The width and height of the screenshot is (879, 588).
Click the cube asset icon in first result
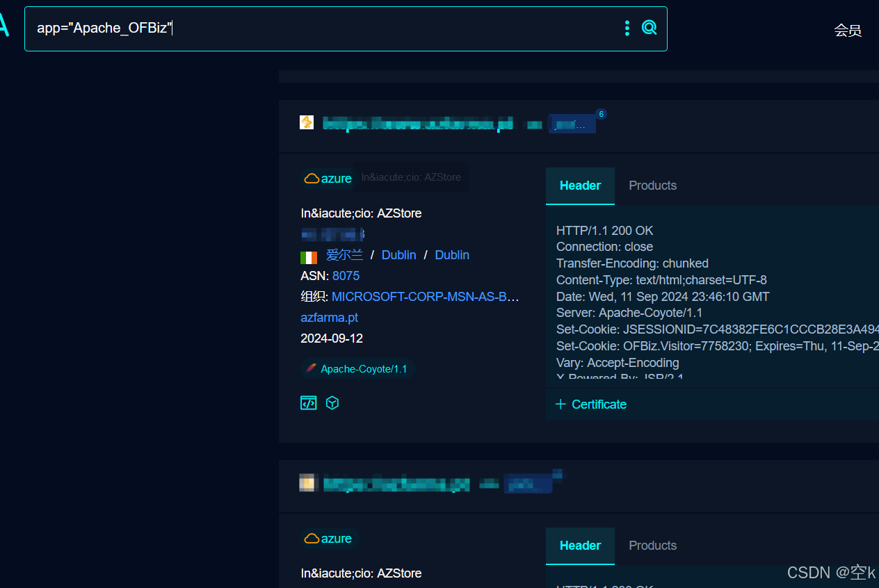pos(332,403)
